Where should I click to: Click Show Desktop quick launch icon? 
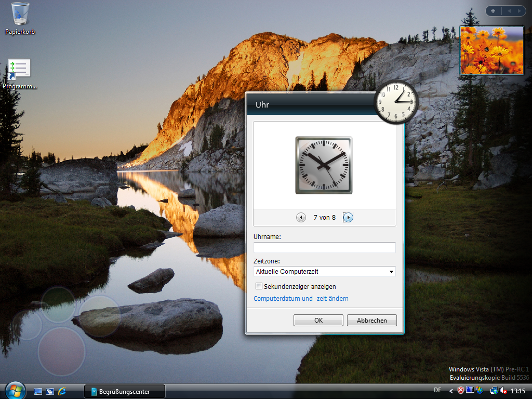coord(37,392)
